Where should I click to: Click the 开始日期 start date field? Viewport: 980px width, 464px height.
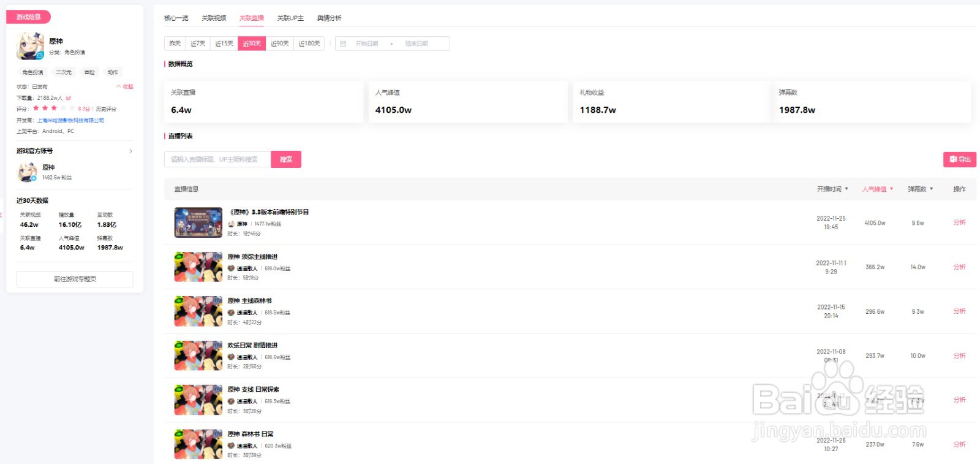point(367,44)
